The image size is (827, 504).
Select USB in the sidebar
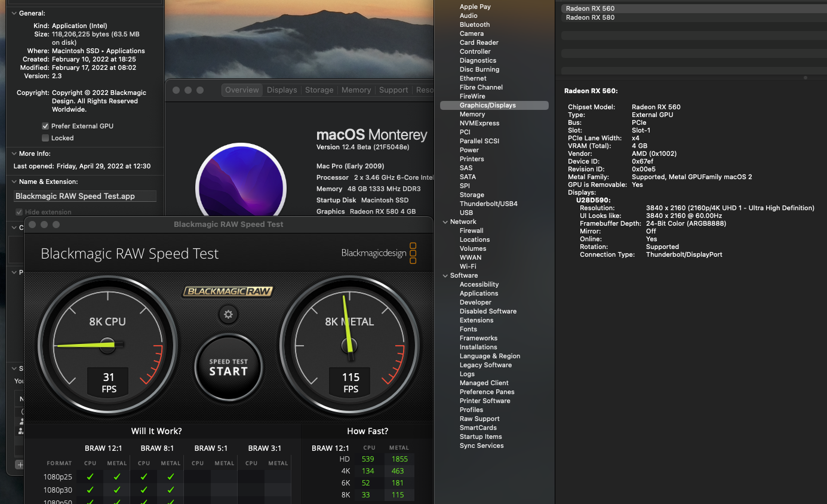(x=466, y=213)
